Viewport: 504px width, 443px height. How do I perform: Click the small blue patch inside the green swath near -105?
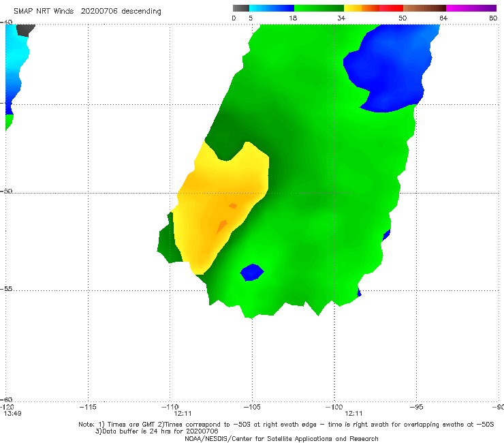point(252,272)
